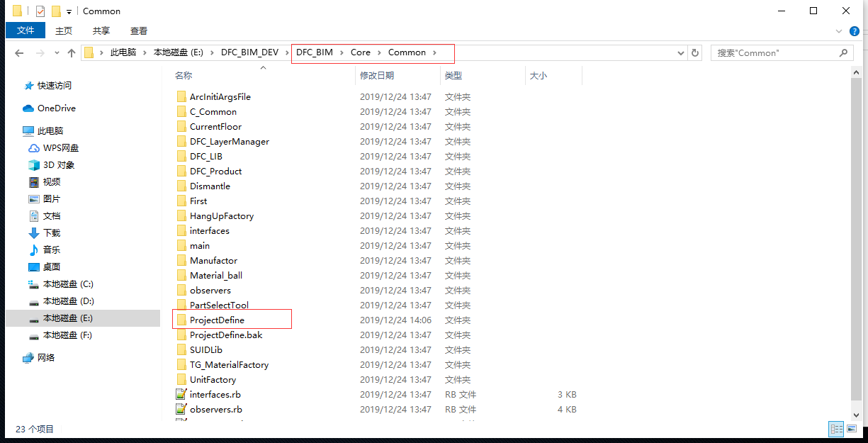Image resolution: width=868 pixels, height=443 pixels.
Task: Switch to the 查看 ribbon tab
Action: [139, 30]
